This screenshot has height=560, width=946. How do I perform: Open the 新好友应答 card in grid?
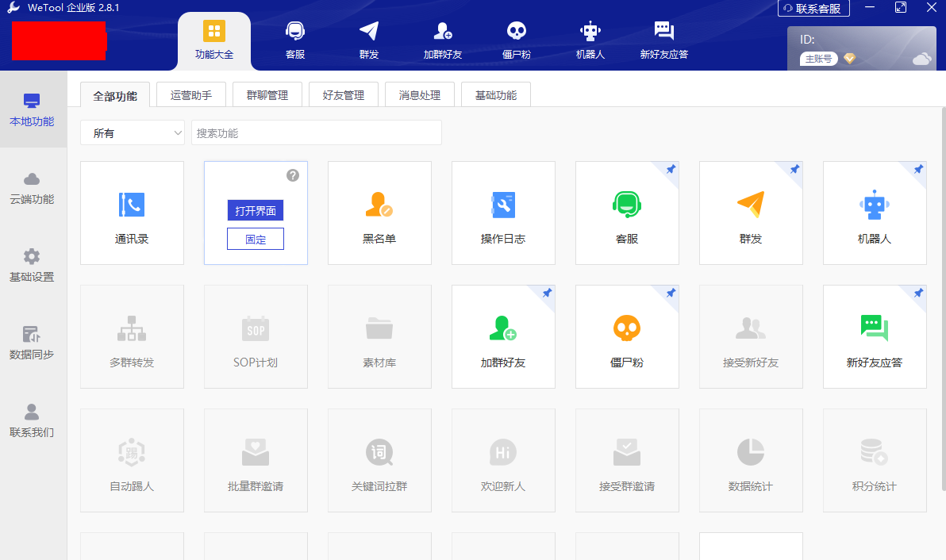875,336
